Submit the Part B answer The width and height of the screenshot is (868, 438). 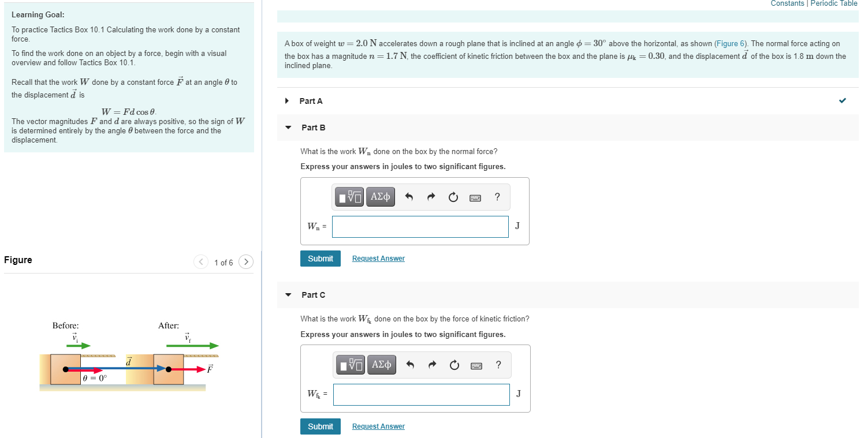click(320, 258)
